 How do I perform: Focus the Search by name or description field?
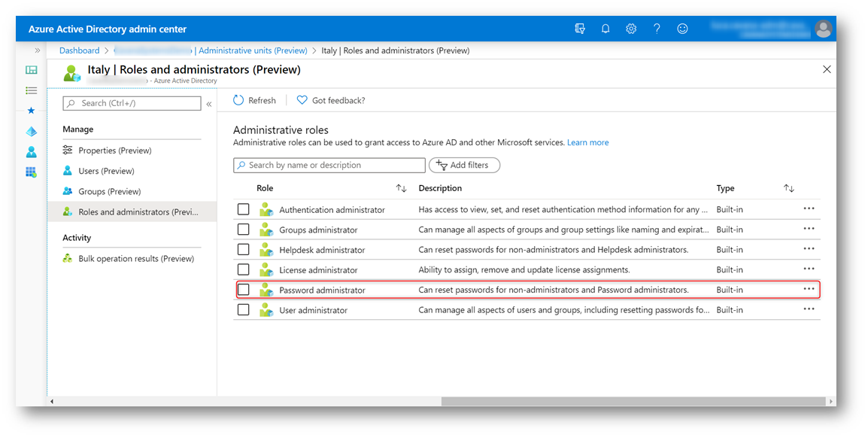tap(329, 165)
